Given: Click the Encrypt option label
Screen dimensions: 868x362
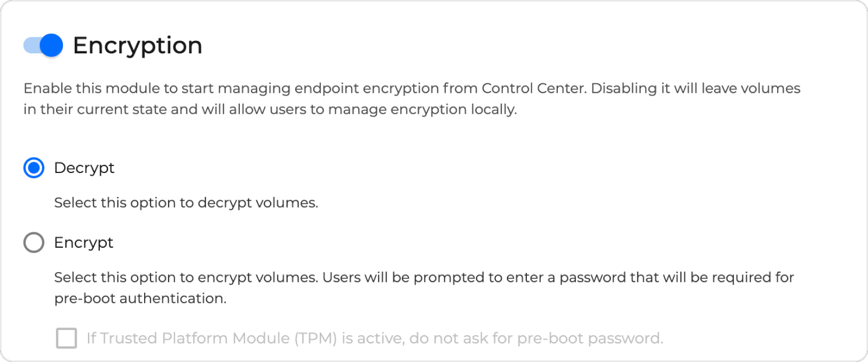Looking at the screenshot, I should [84, 242].
